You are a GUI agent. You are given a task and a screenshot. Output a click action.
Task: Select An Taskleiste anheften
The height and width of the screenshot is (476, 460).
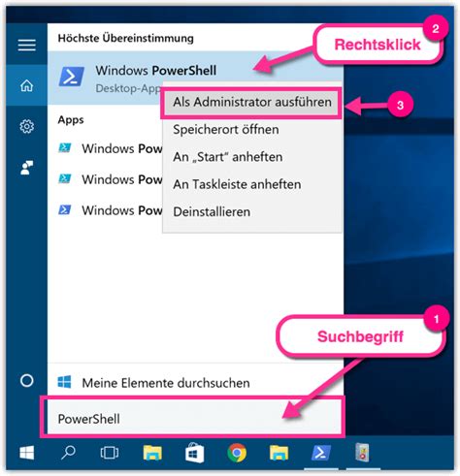coord(237,184)
